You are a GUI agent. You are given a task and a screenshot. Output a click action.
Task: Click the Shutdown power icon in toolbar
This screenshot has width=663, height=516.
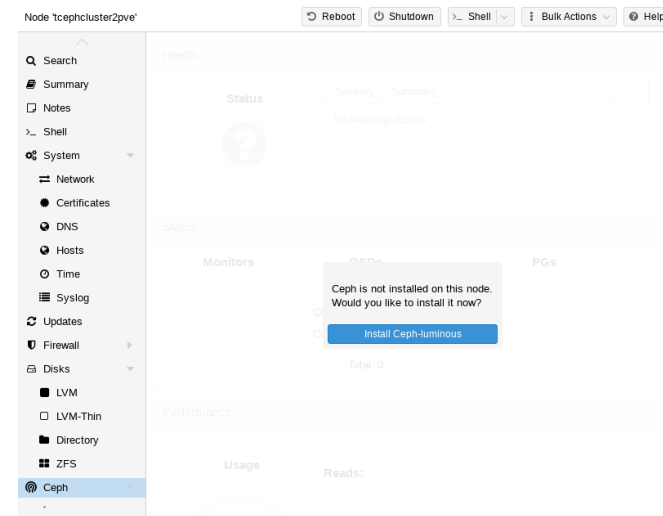coord(379,16)
